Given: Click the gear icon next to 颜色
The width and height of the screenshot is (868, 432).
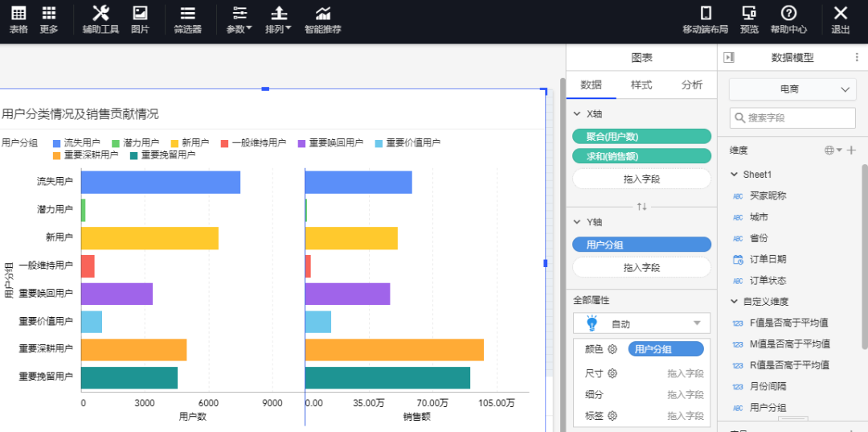Looking at the screenshot, I should 612,349.
